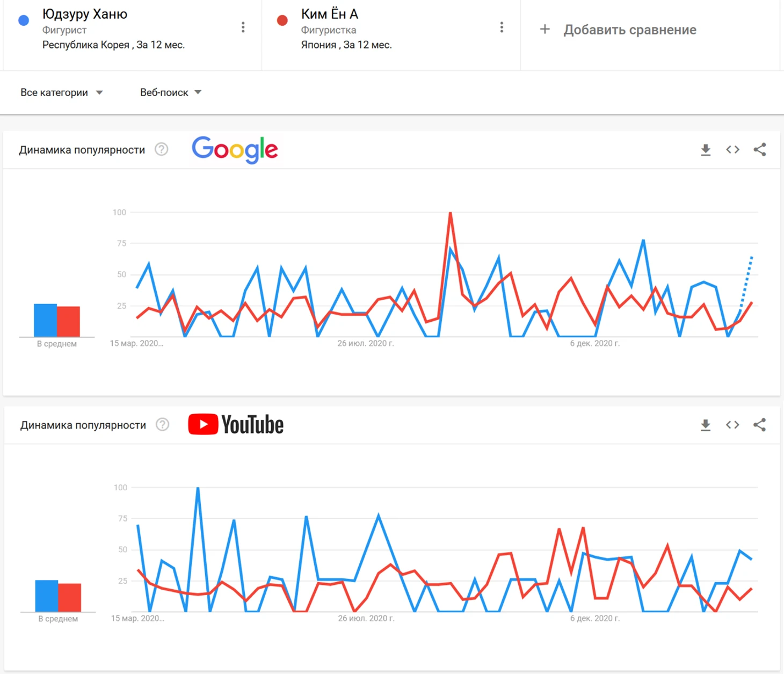Open embed code for YouTube chart
Viewport: 784px width, 674px height.
point(732,425)
